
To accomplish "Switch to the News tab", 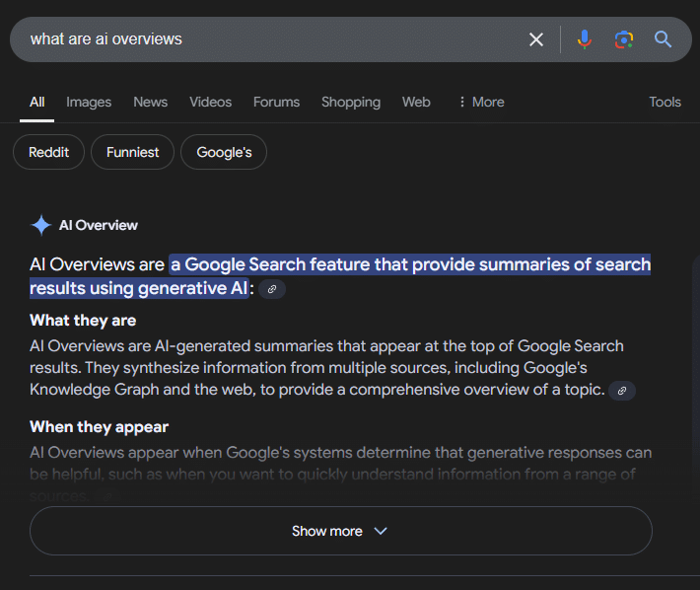I will pyautogui.click(x=150, y=102).
